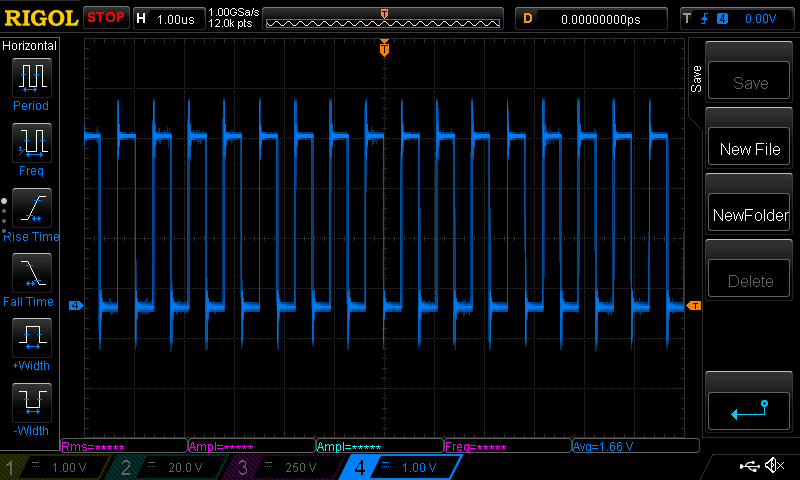The image size is (800, 480).
Task: Click the trigger level 0.00V readout
Action: click(x=760, y=19)
